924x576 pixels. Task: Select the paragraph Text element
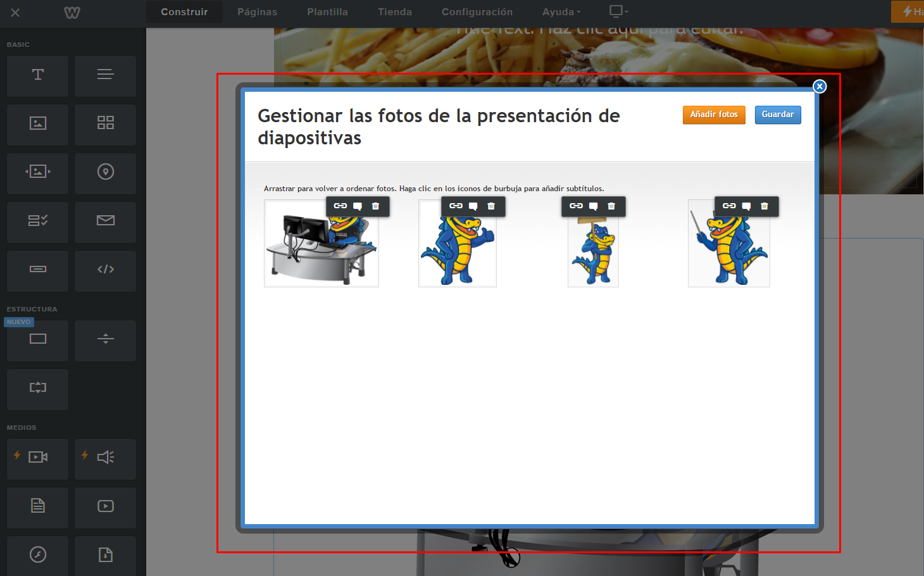click(x=105, y=75)
